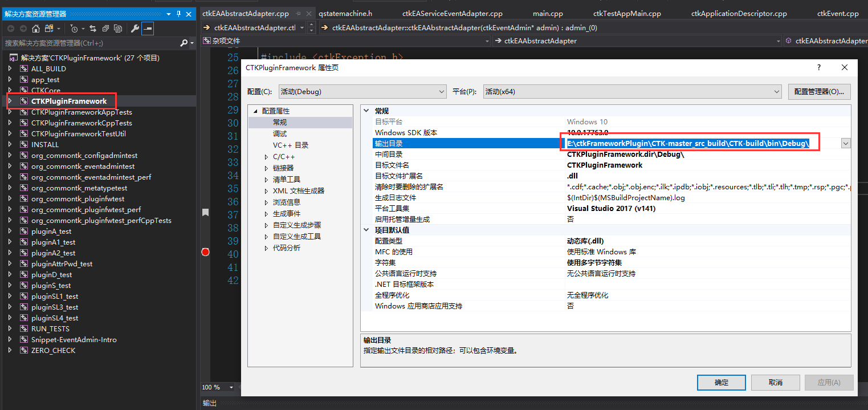This screenshot has width=868, height=410.
Task: Open the editor zoom level 100% selector
Action: pyautogui.click(x=218, y=387)
